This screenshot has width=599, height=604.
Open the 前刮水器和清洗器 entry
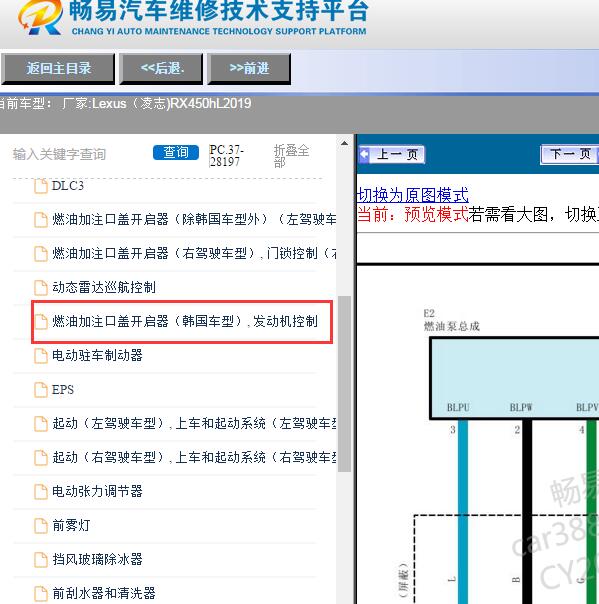point(104,593)
